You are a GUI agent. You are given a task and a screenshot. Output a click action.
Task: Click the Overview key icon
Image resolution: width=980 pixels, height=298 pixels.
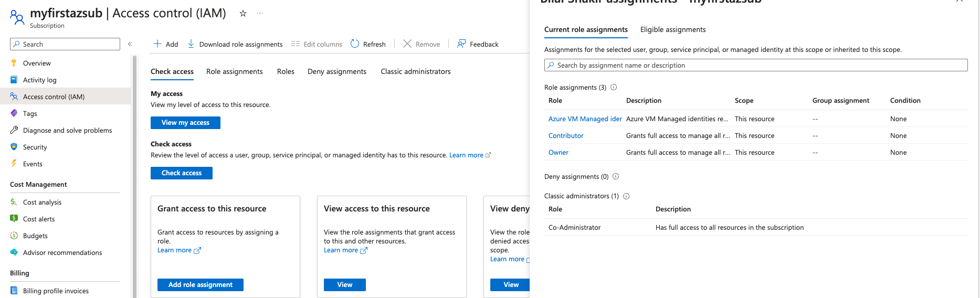click(14, 63)
